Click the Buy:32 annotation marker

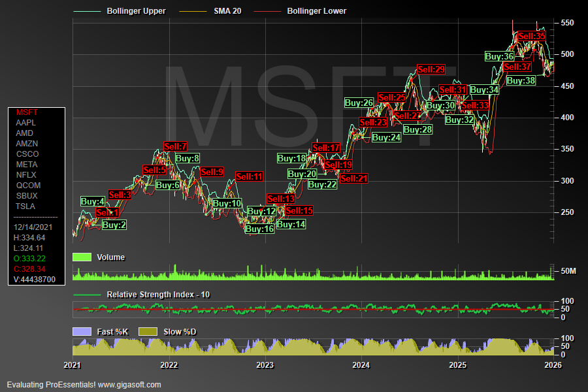(x=459, y=120)
